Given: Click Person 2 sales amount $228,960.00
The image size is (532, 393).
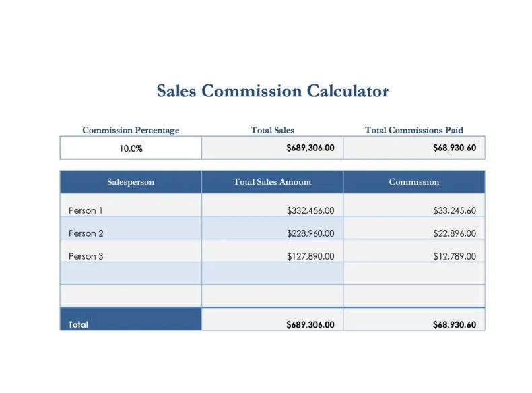Looking at the screenshot, I should 272,228.
